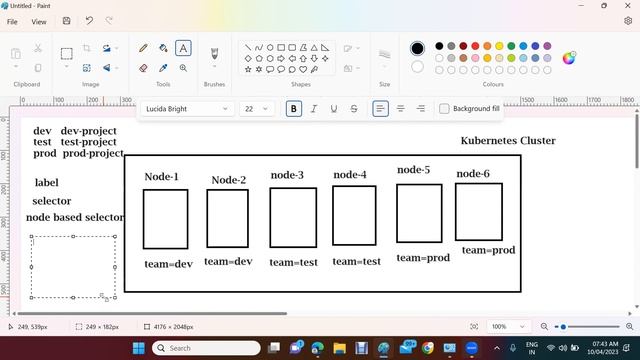Undo the last action
Screen dimensions: 640x360
[89, 20]
